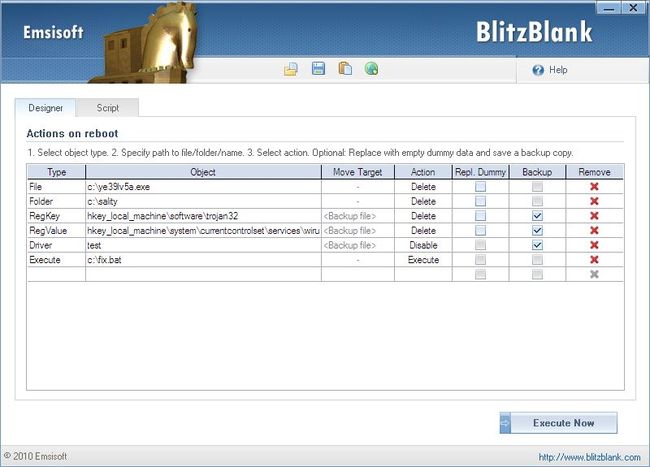Click the Backup column header

[x=537, y=172]
